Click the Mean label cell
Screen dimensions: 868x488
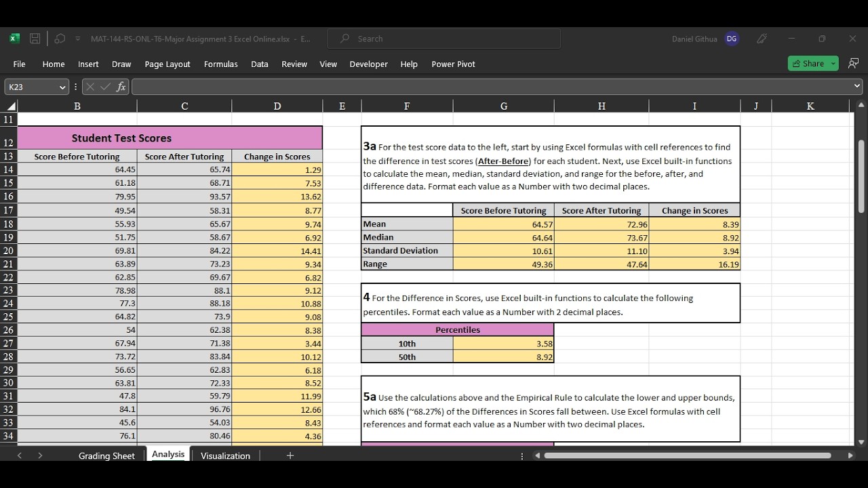407,224
